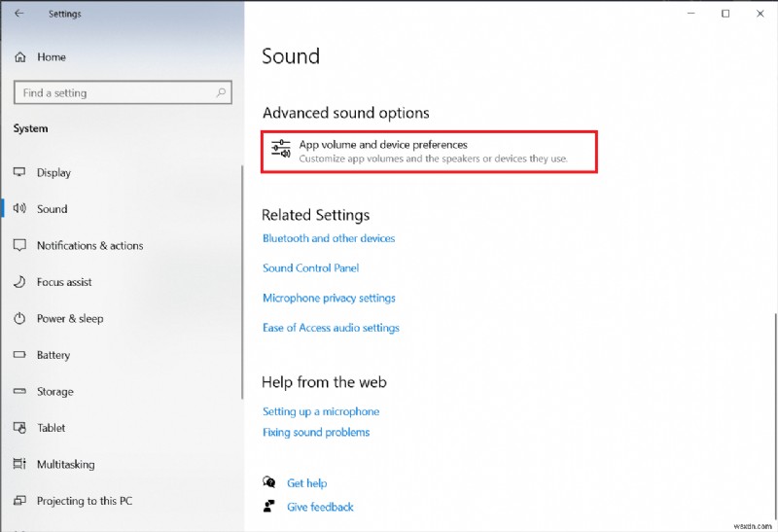Screen dimensions: 778x532
Task: Open the Sound Control Panel link
Action: click(x=310, y=268)
